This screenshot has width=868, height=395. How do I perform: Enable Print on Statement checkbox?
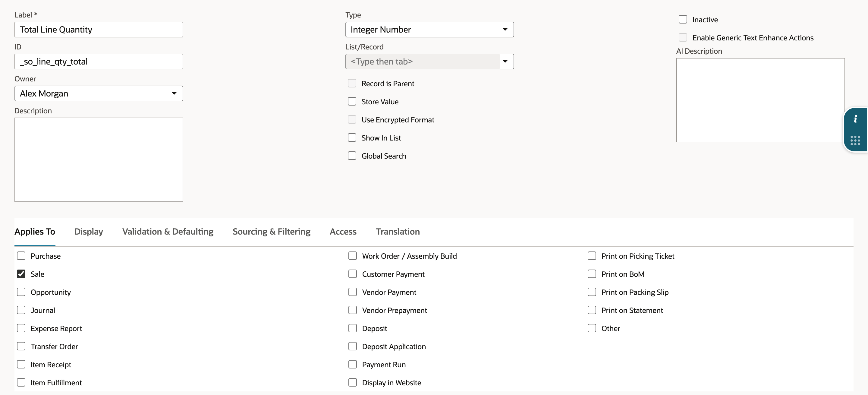point(592,310)
